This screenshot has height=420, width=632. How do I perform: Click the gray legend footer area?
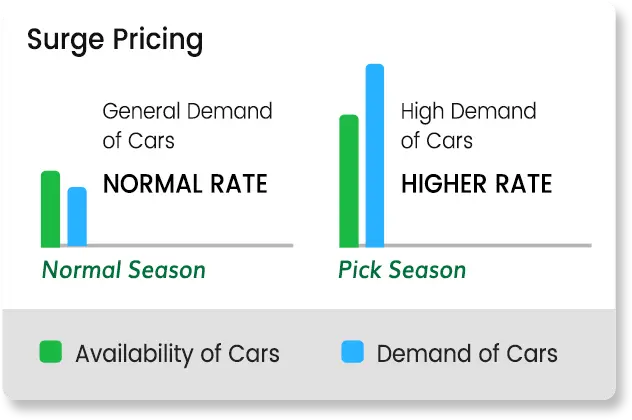pos(309,355)
